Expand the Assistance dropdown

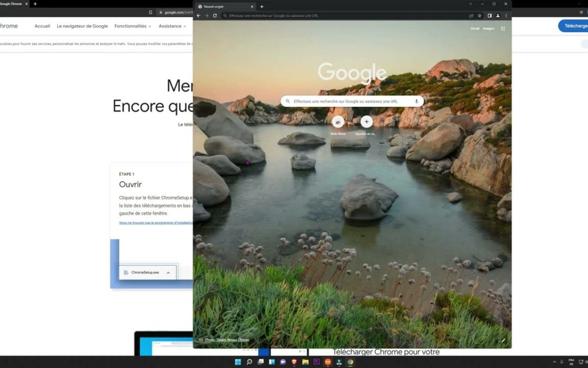tap(172, 26)
